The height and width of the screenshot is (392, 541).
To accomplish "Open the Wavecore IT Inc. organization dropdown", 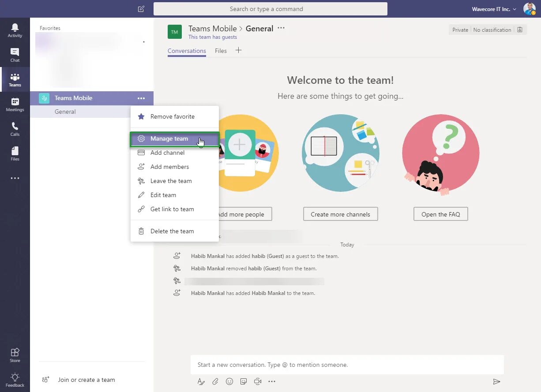I will pos(494,9).
